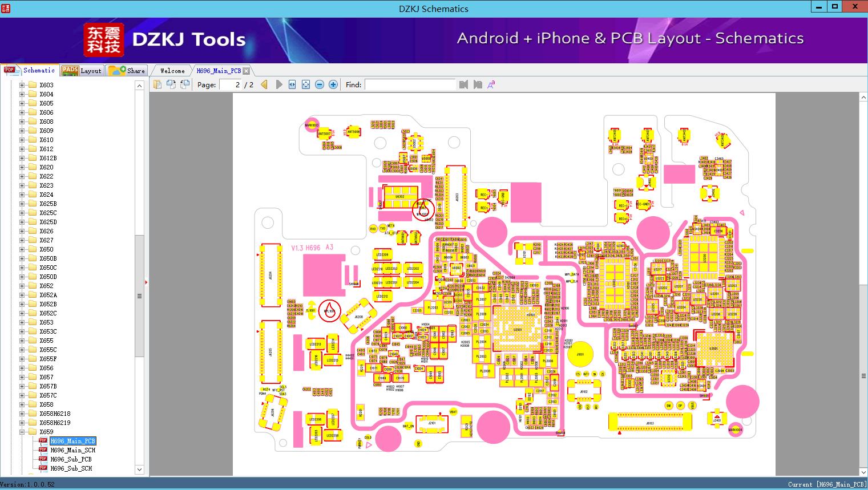
Task: Close the H696_Main_PCB tab
Action: pyautogui.click(x=246, y=71)
